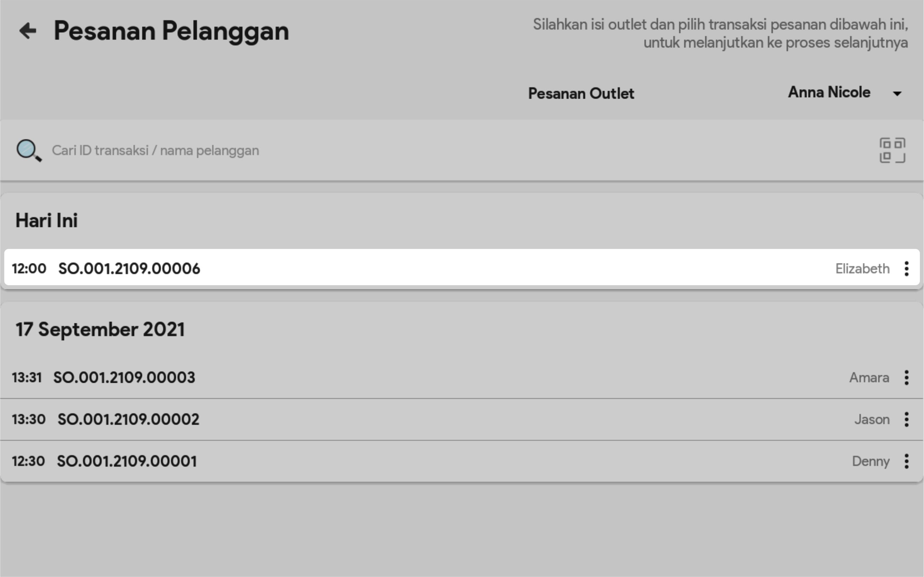
Task: Click the Anna Nicole outlet selector
Action: pos(829,93)
